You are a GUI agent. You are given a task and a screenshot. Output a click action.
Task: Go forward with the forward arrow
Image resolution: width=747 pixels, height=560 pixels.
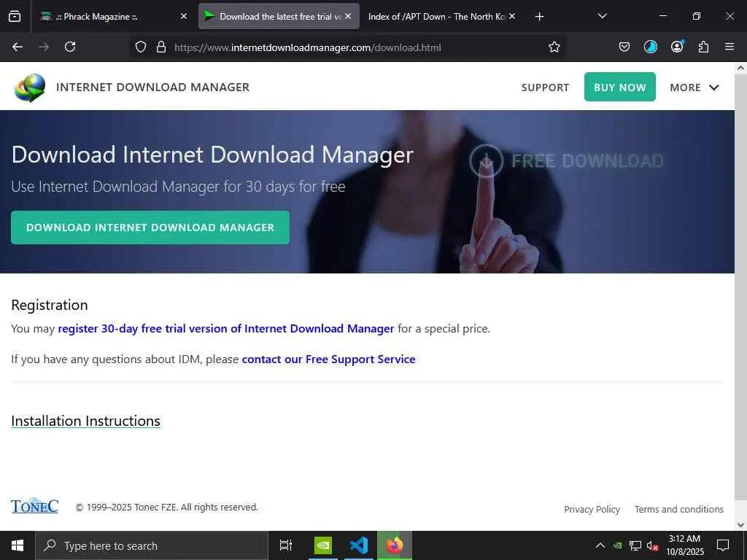tap(44, 47)
